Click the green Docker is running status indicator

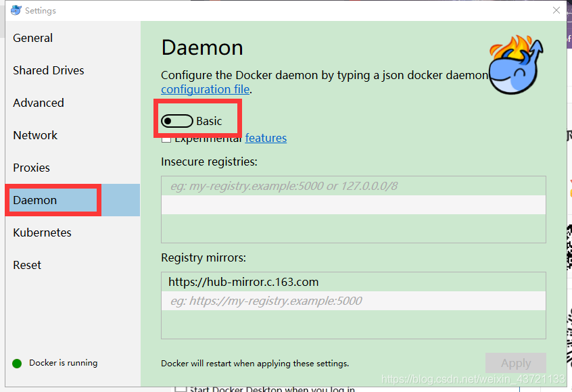pyautogui.click(x=17, y=364)
